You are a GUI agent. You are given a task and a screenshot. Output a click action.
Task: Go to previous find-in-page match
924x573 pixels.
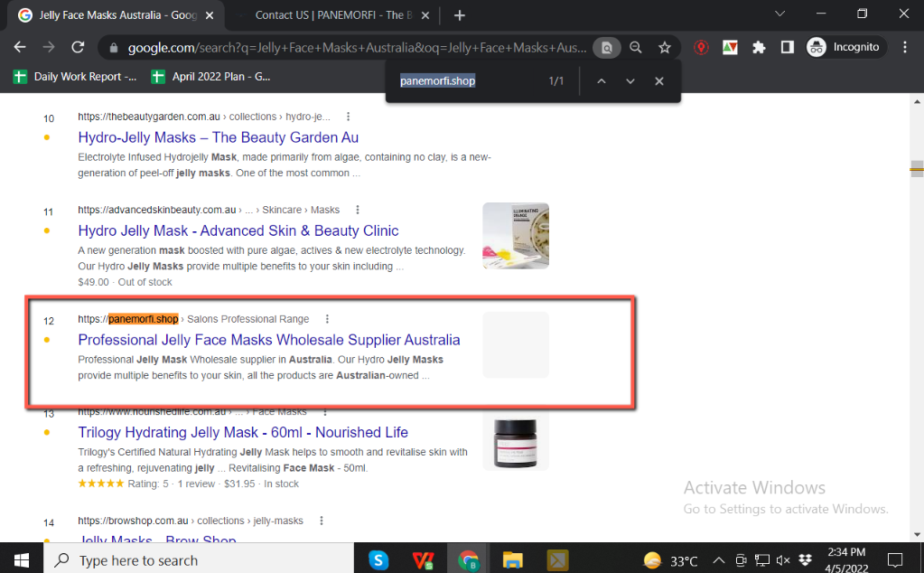[x=601, y=81]
